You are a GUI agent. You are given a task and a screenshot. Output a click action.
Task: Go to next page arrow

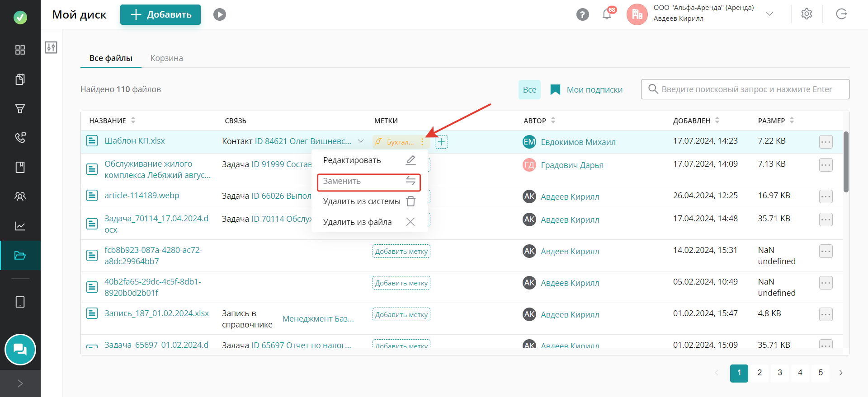point(841,373)
